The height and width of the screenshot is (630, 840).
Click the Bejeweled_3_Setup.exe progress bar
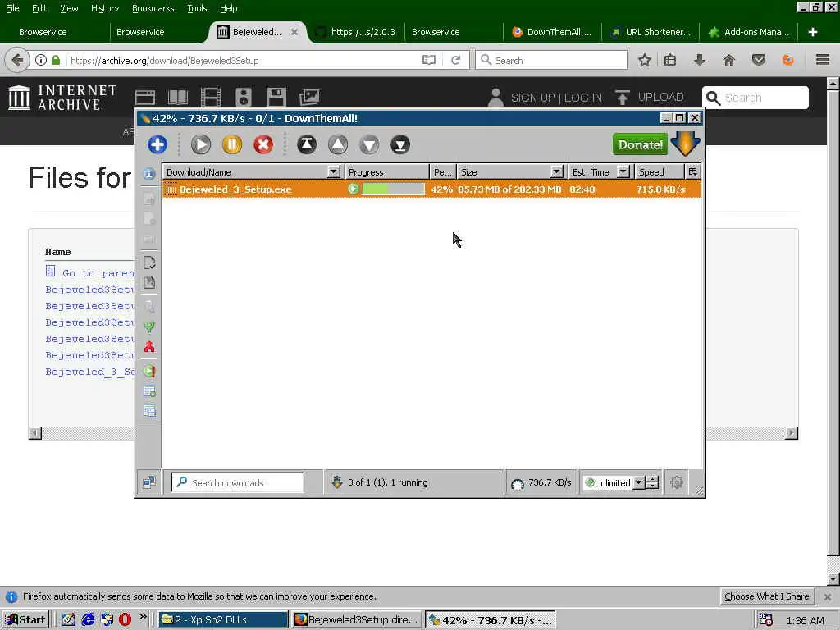click(393, 189)
